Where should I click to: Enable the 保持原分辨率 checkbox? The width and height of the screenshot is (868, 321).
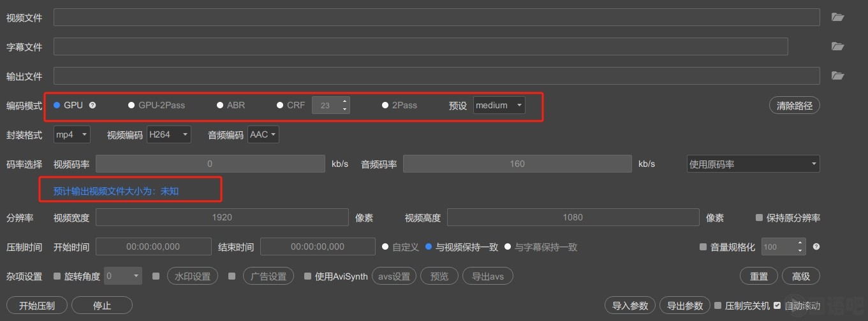pos(759,218)
